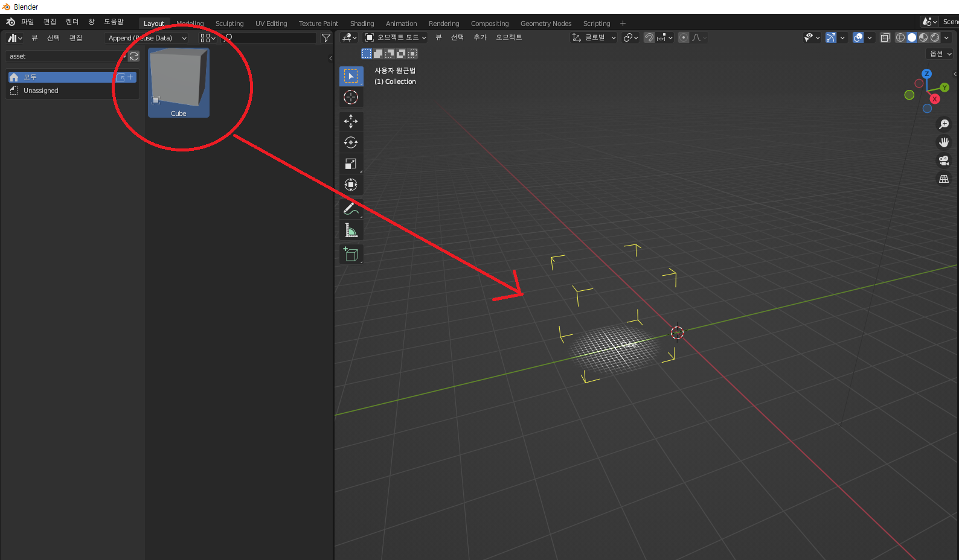
Task: Toggle snapping magnet button
Action: point(649,37)
